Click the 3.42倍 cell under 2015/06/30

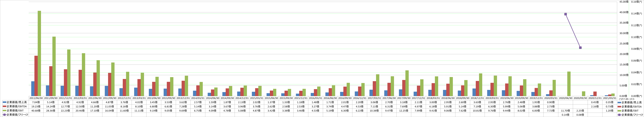click(271, 111)
